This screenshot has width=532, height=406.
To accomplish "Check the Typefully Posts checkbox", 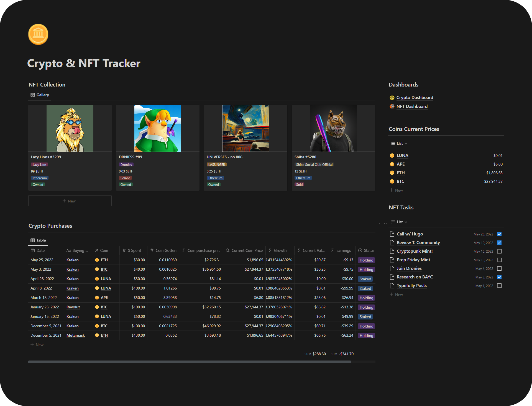I will click(x=499, y=286).
